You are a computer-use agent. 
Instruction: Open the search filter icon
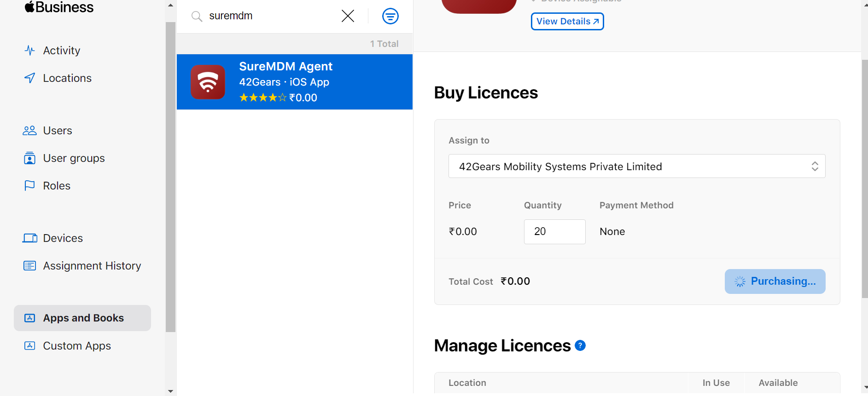[390, 16]
